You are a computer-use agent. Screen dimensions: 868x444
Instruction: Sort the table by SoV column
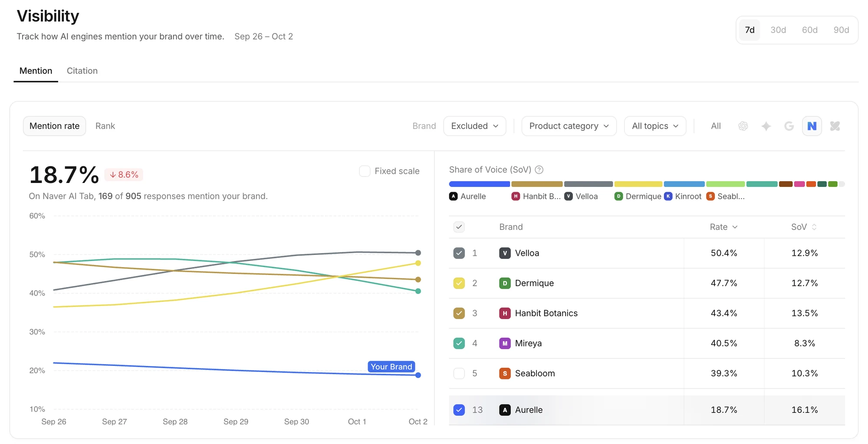pyautogui.click(x=804, y=227)
